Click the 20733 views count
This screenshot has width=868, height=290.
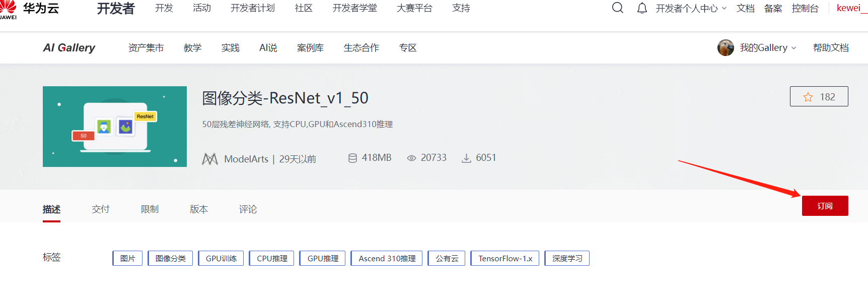(x=433, y=158)
